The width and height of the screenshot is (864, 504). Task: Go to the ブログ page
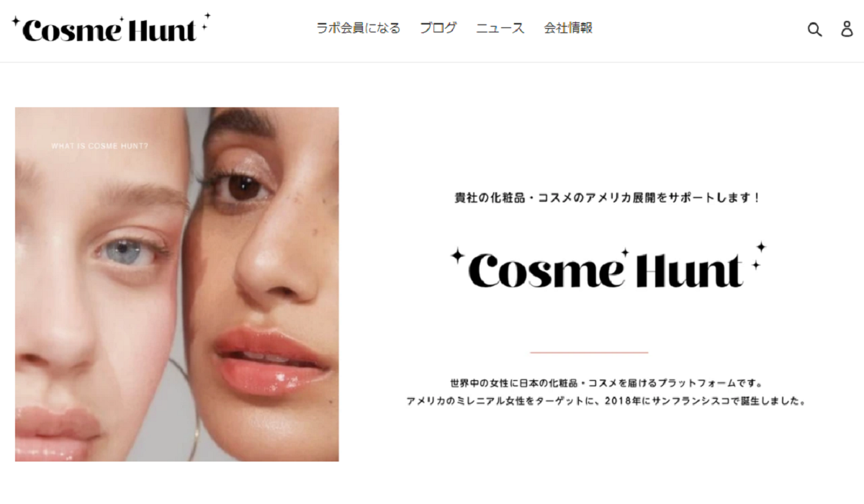coord(438,28)
